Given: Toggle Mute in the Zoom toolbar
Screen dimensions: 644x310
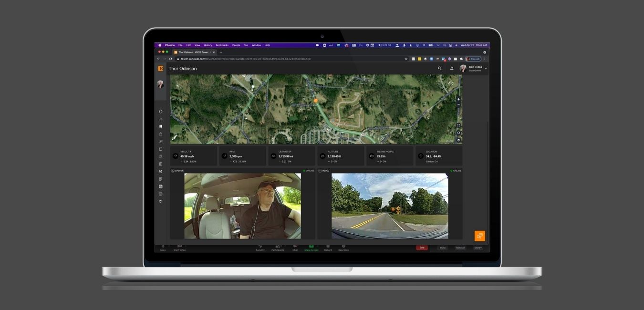Looking at the screenshot, I should 163,248.
